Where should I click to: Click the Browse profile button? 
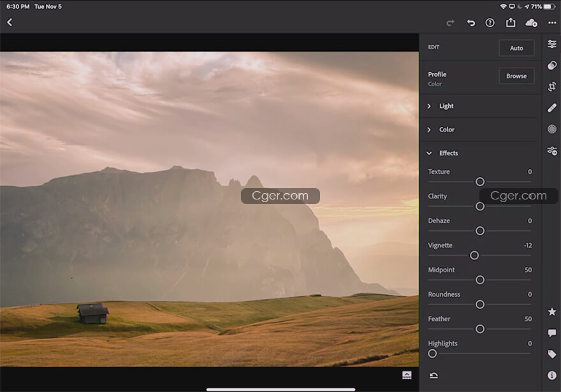[516, 76]
